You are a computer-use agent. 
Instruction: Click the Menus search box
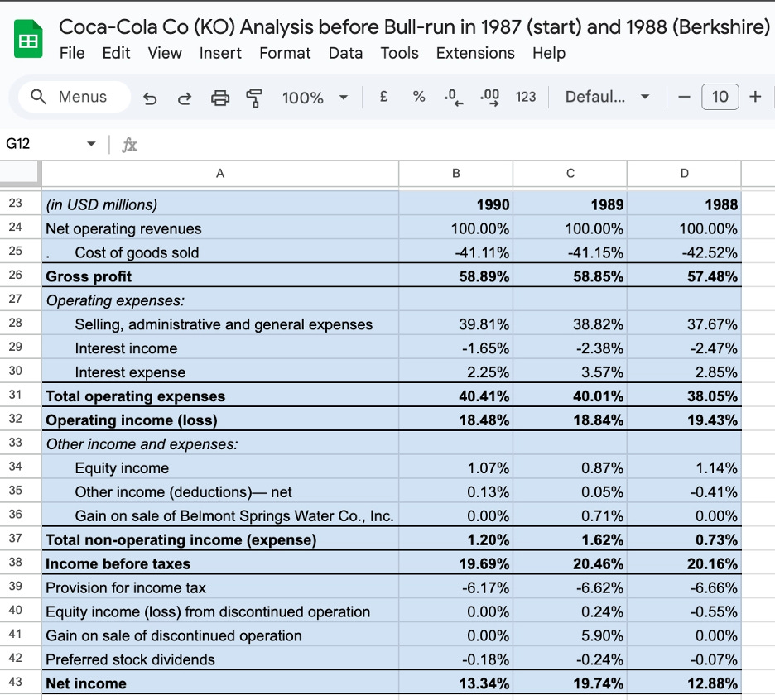(75, 97)
